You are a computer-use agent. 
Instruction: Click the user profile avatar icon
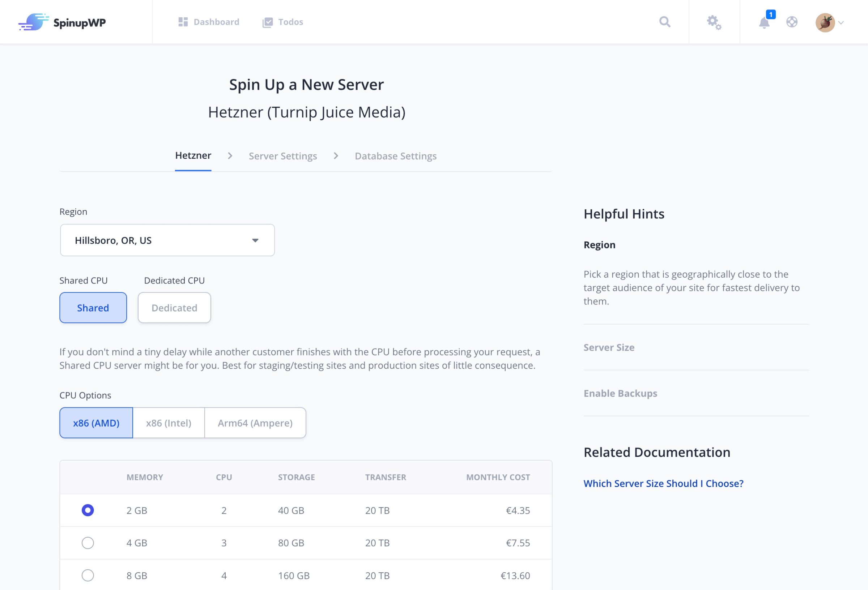(x=825, y=22)
